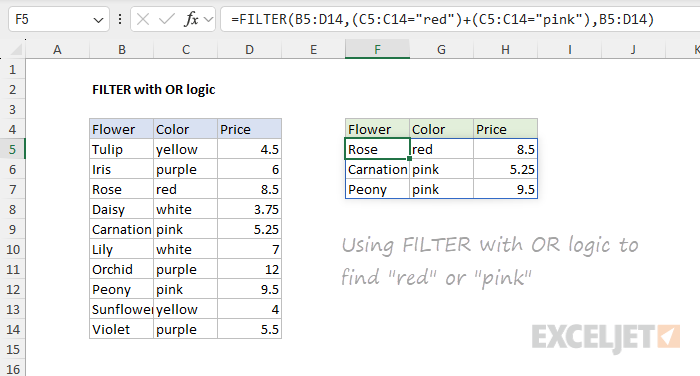Click the select-all corner triangle
This screenshot has height=376, width=700.
click(x=16, y=49)
